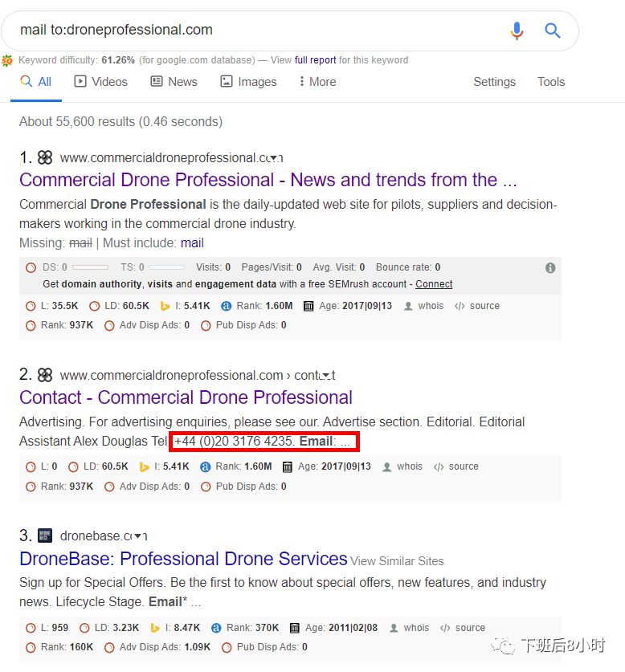This screenshot has width=625, height=672.
Task: Expand dropdown arrow next to dronebase URL
Action: [137, 536]
